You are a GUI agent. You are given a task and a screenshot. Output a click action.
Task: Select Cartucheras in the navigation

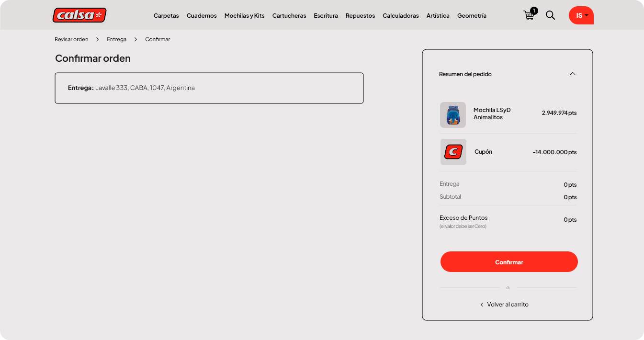tap(289, 16)
